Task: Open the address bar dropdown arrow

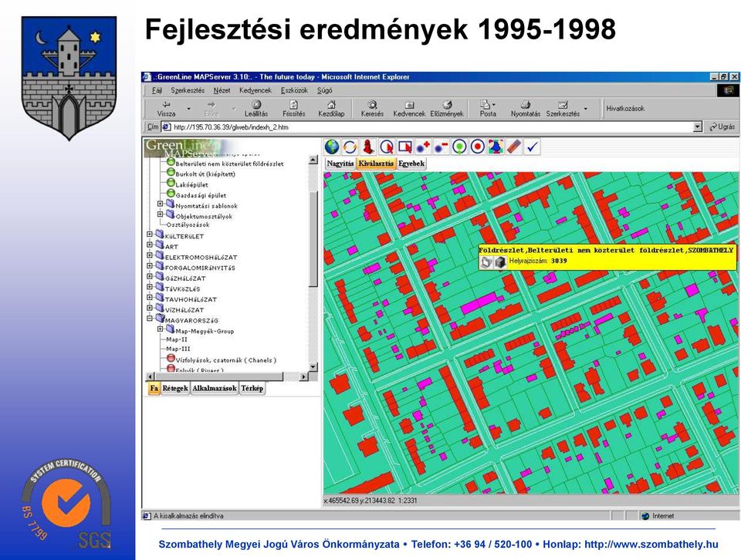Action: pos(698,127)
